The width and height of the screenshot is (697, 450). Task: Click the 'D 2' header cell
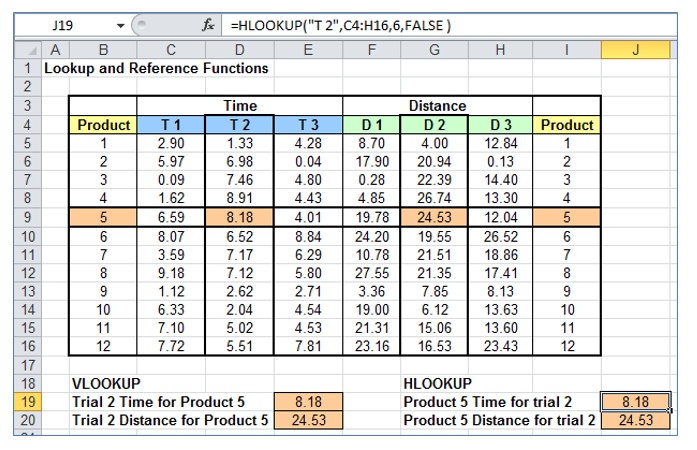point(434,125)
